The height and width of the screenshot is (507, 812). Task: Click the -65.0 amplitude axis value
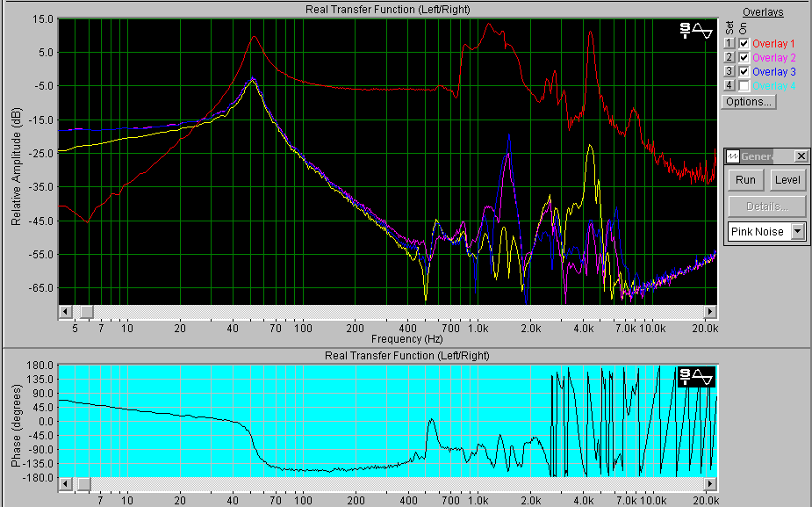click(x=41, y=288)
